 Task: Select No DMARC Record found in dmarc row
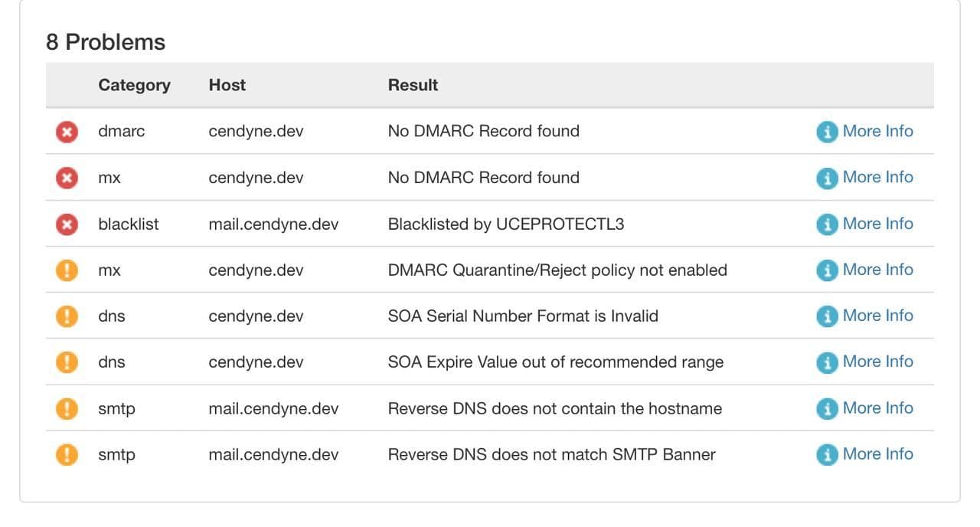[x=483, y=131]
